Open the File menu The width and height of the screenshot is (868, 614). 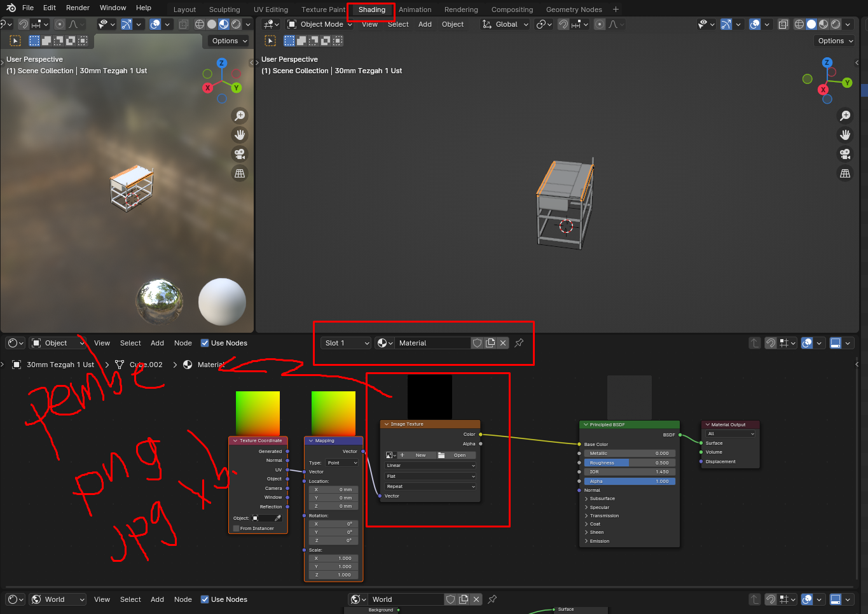(x=28, y=8)
